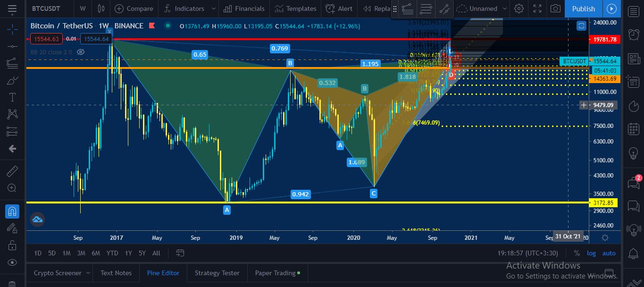Open the main hamburger menu
Image resolution: width=644 pixels, height=287 pixels.
click(x=12, y=8)
